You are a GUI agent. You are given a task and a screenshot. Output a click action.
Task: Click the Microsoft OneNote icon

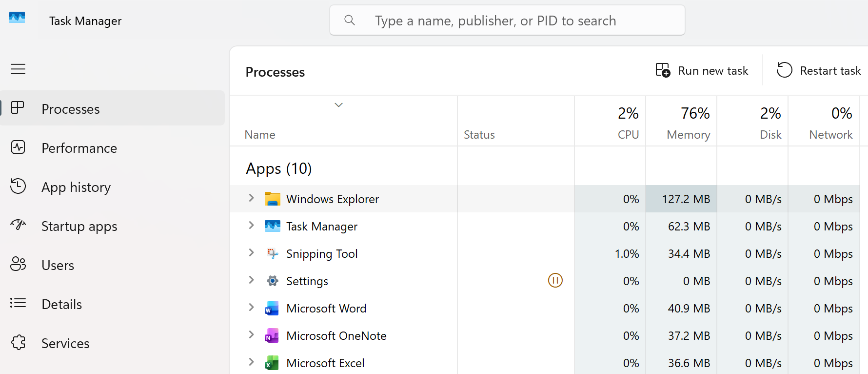point(272,335)
